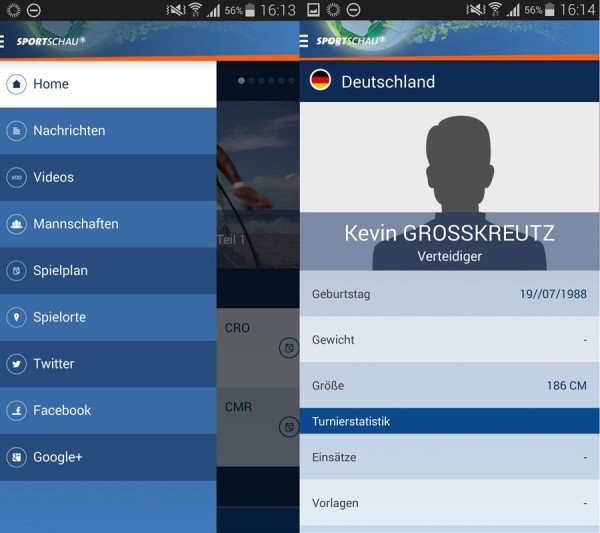600x533 pixels.
Task: Tap the Mannschaften teams icon
Action: pos(16,224)
